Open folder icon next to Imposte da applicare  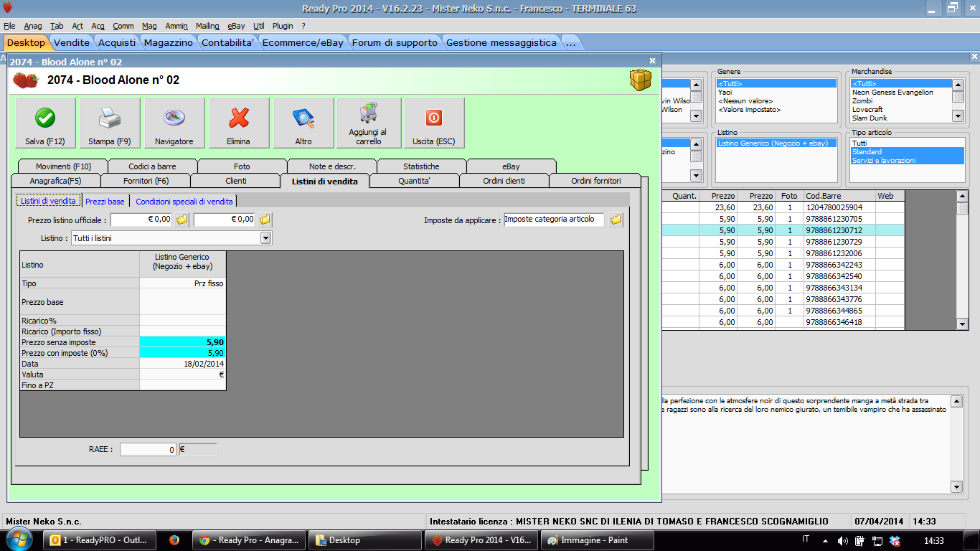pos(616,220)
